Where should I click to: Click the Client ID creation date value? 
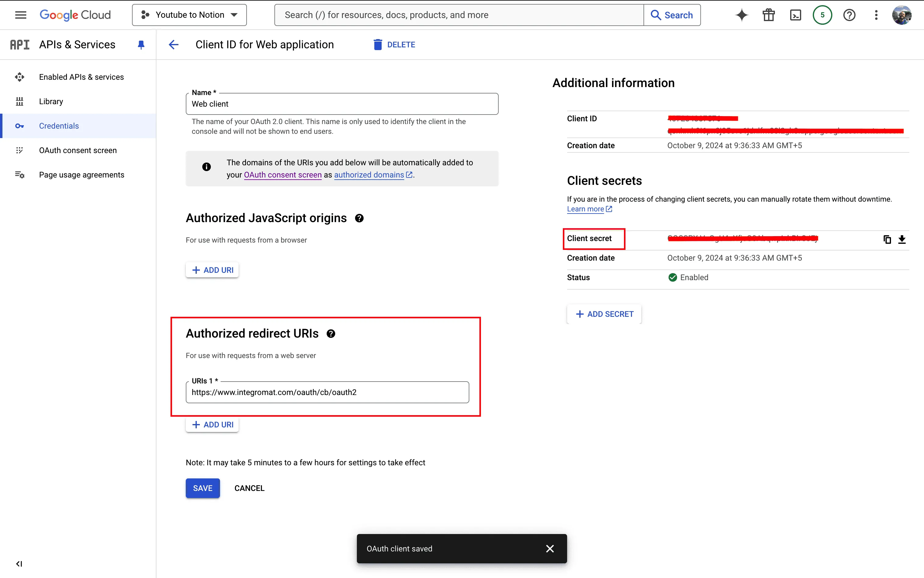(x=734, y=146)
